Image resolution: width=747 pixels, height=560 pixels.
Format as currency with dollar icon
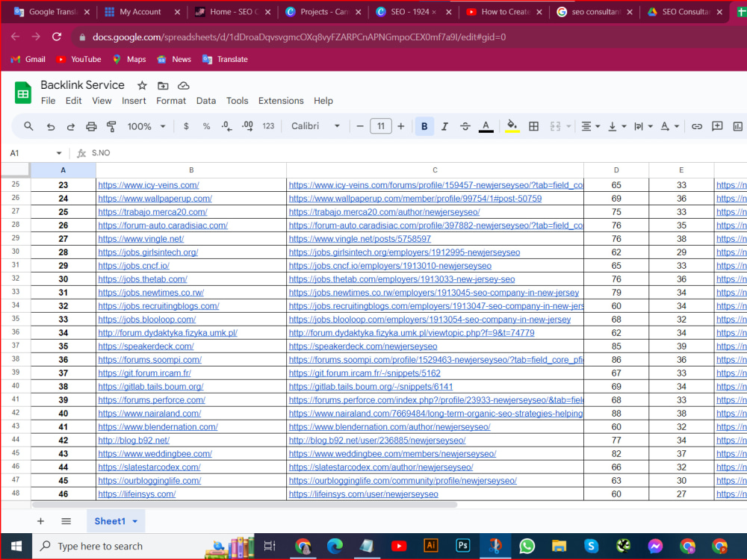[x=186, y=126]
